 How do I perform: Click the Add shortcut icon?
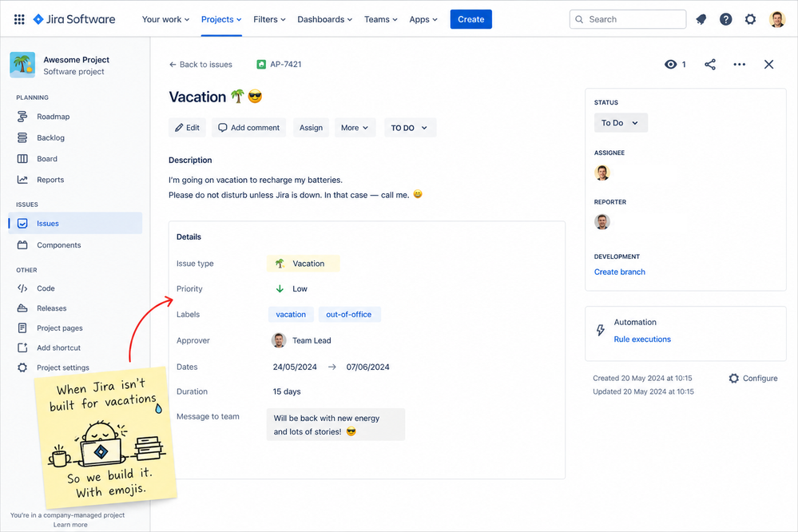click(22, 347)
